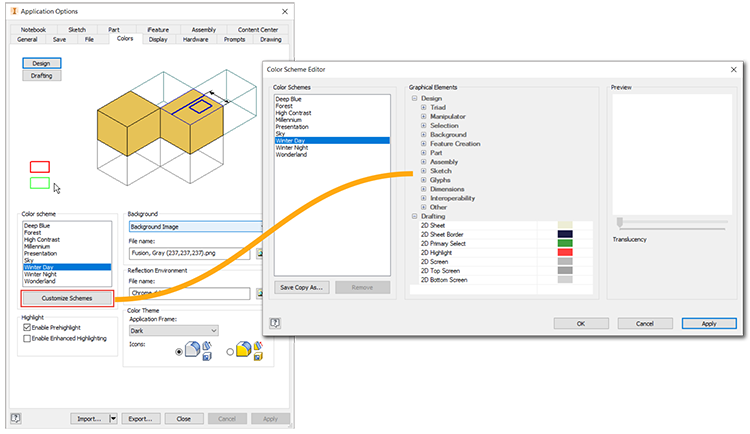750x434 pixels.
Task: Click 2D Sheet Border color swatch
Action: click(x=565, y=234)
